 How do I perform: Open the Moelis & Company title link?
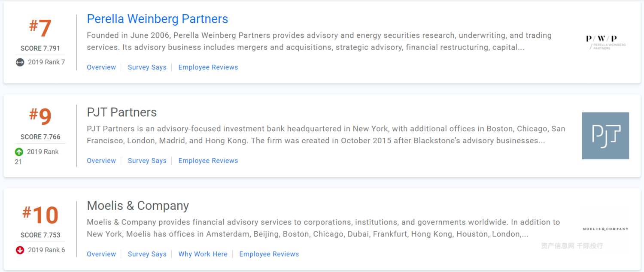138,206
